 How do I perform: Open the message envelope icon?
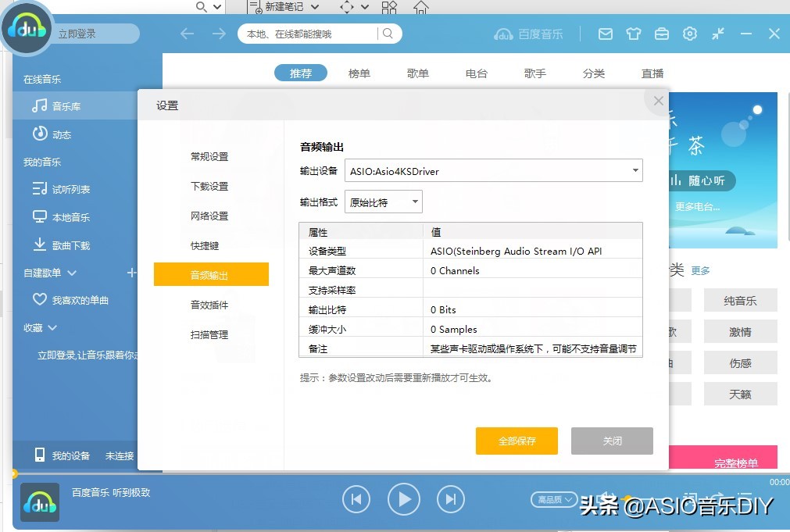606,34
